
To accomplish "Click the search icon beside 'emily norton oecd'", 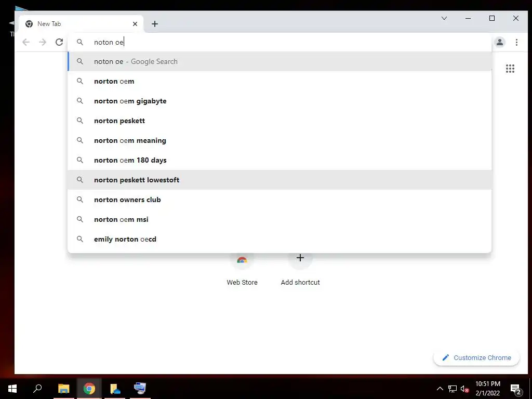I will pyautogui.click(x=79, y=239).
